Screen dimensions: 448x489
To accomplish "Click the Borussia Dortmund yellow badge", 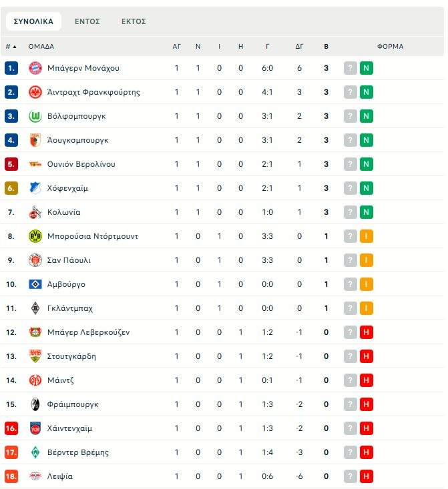I will click(35, 236).
